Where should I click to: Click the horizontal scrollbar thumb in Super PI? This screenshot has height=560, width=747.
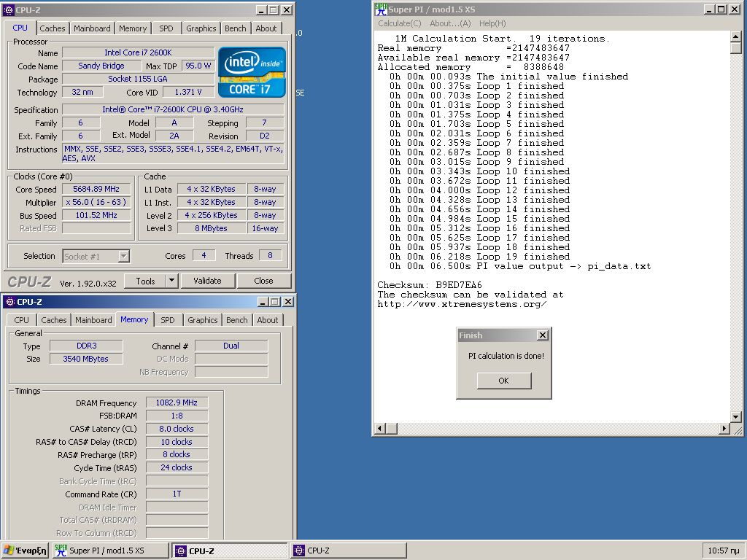click(x=392, y=429)
